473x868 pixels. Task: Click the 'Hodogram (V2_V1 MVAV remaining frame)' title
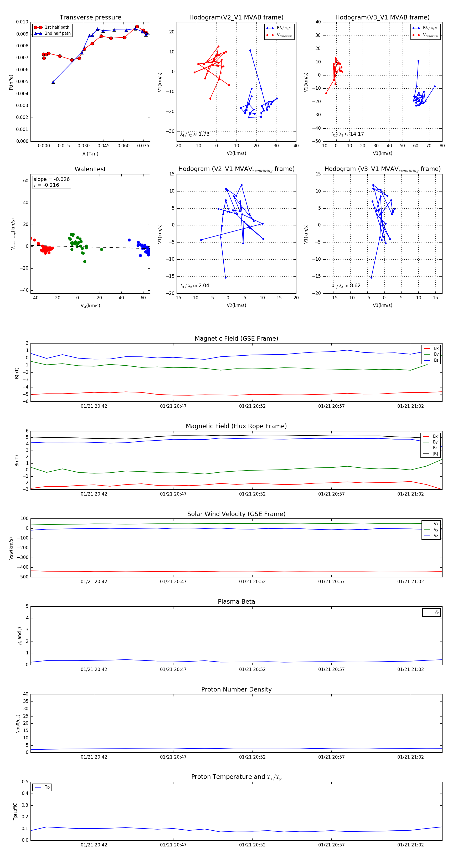click(x=236, y=169)
